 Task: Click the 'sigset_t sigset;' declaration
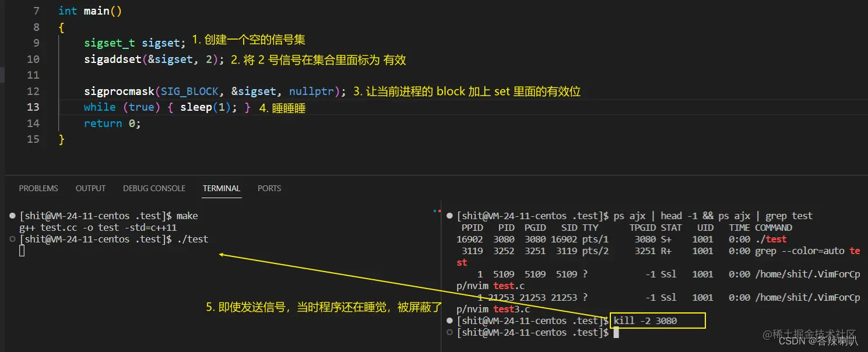pyautogui.click(x=135, y=43)
